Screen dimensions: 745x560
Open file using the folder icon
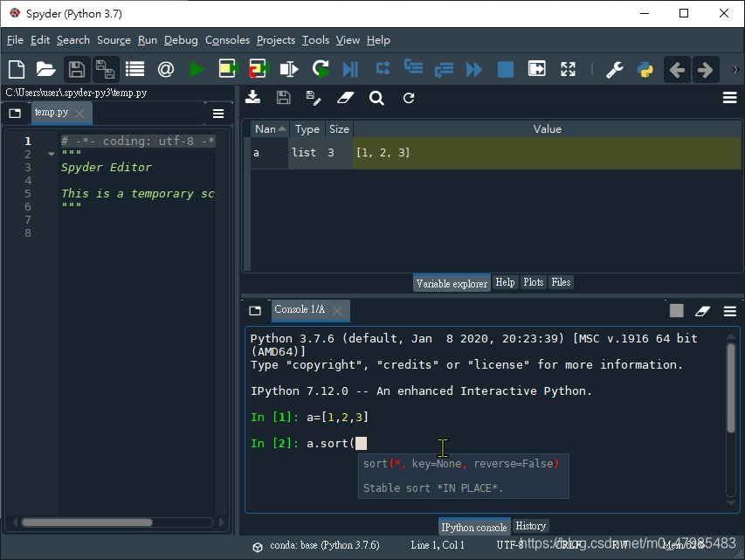coord(45,69)
